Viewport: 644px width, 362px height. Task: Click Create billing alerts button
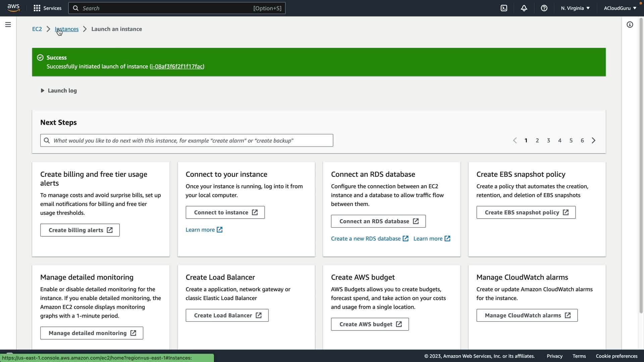(x=80, y=230)
